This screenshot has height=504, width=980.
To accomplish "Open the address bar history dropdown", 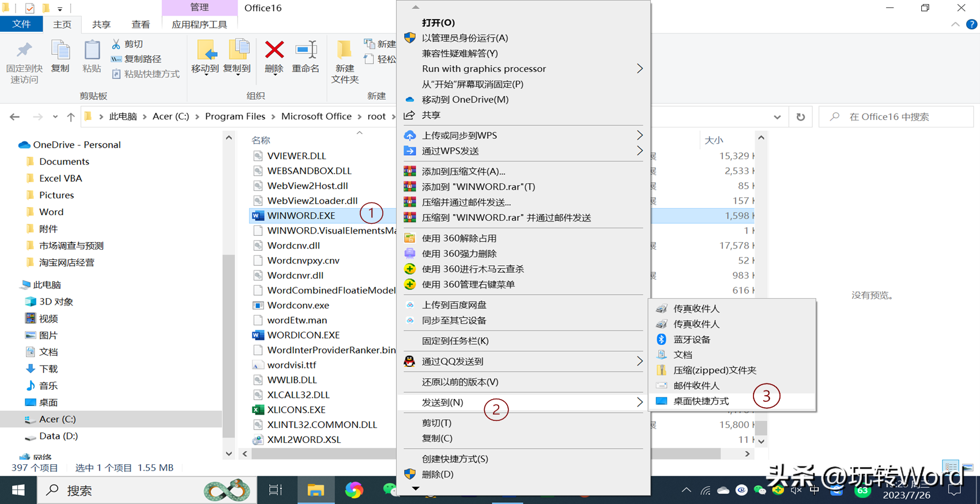I will pyautogui.click(x=777, y=117).
